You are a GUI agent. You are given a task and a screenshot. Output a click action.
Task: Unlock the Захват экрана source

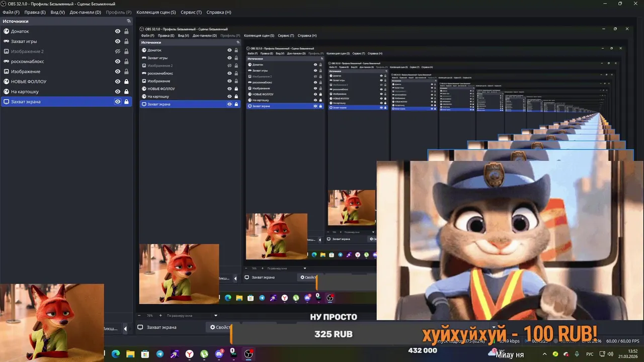(x=126, y=102)
